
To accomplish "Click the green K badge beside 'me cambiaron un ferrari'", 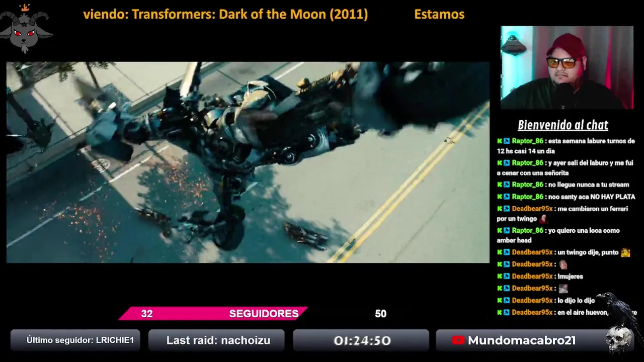I will pyautogui.click(x=500, y=209).
